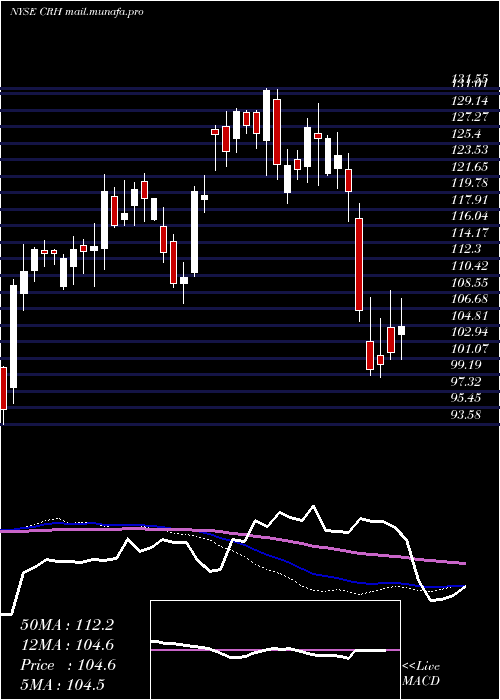Click the 125.4 price axis label
The image size is (500, 700).
pos(466,134)
